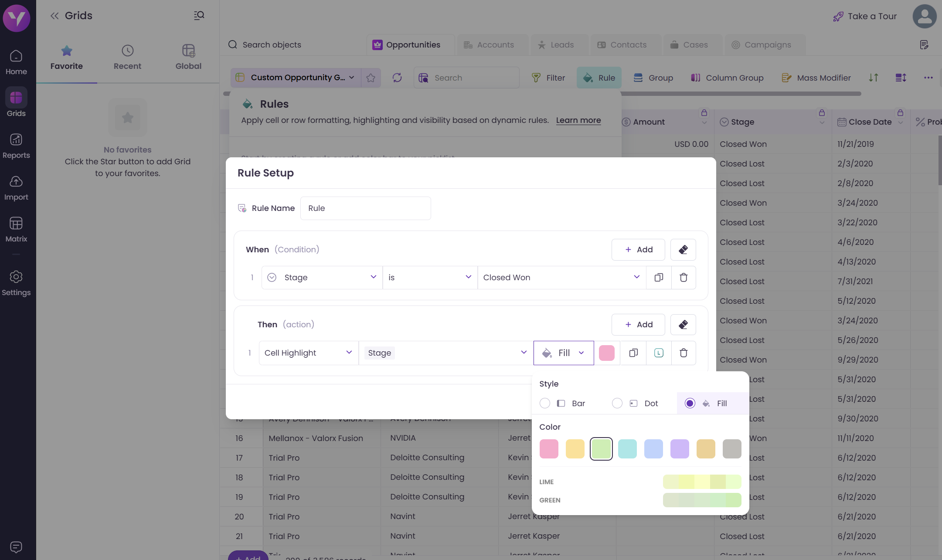The image size is (942, 560).
Task: Click the sort arrows icon in toolbar
Action: point(874,78)
